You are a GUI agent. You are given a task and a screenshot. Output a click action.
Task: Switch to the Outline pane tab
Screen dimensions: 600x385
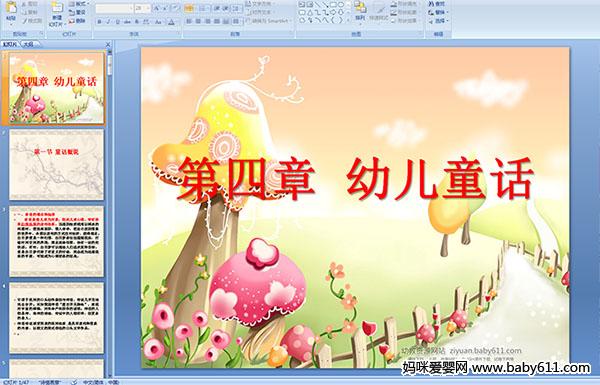(x=28, y=44)
